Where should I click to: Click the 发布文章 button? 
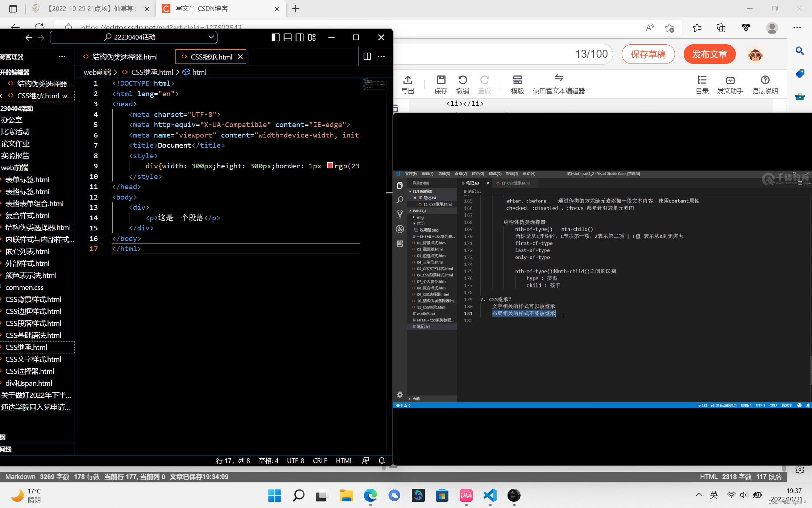point(709,54)
